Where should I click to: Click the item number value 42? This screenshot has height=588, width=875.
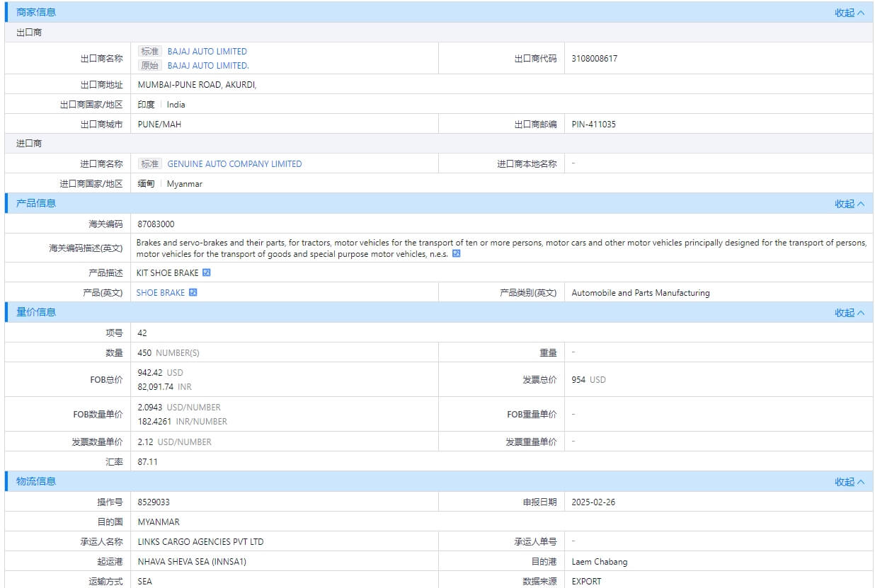coord(142,333)
